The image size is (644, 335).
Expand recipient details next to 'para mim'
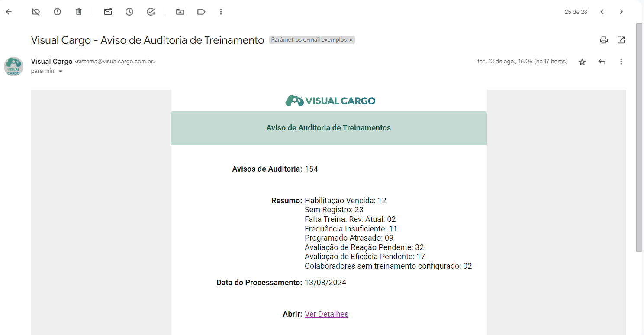61,72
